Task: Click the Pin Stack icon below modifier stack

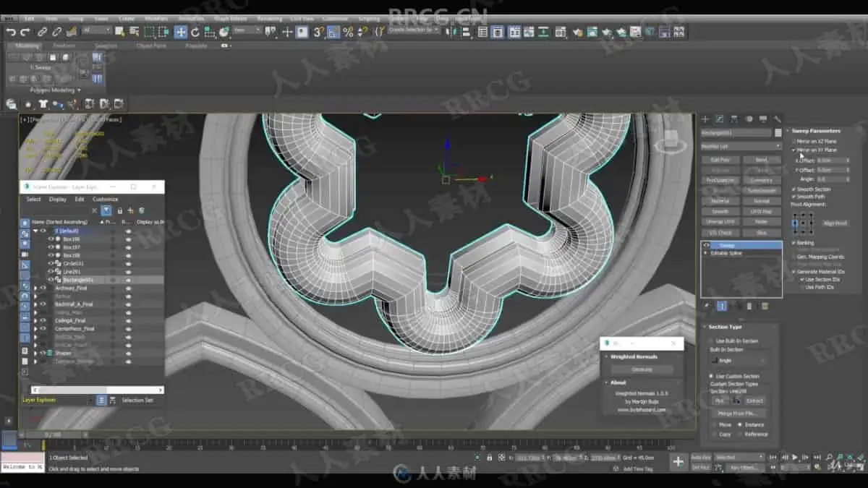Action: click(x=707, y=306)
